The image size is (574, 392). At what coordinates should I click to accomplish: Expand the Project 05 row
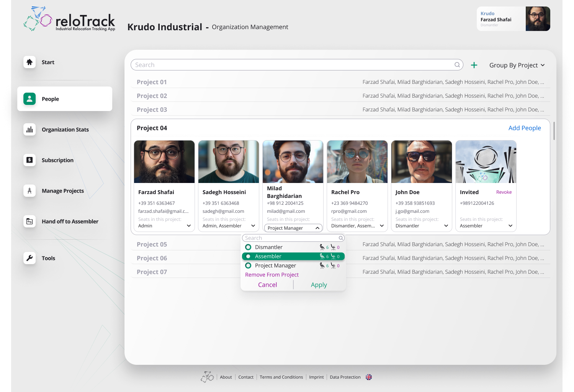click(x=152, y=244)
